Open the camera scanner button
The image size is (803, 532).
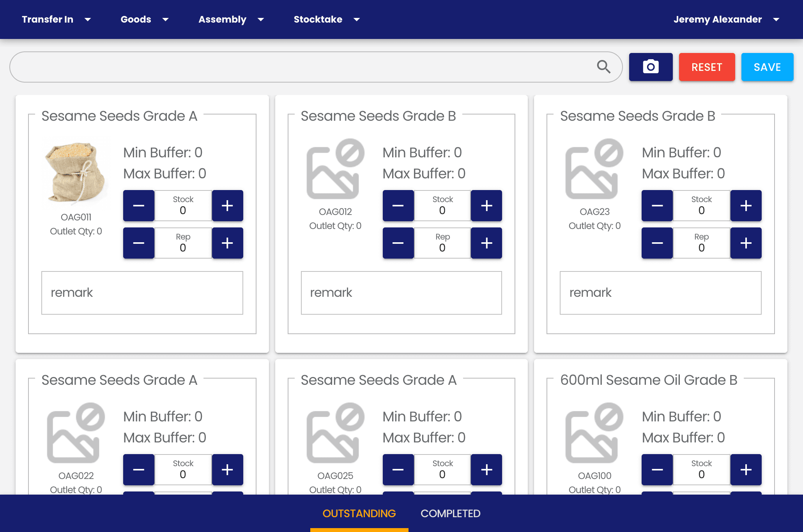tap(651, 67)
